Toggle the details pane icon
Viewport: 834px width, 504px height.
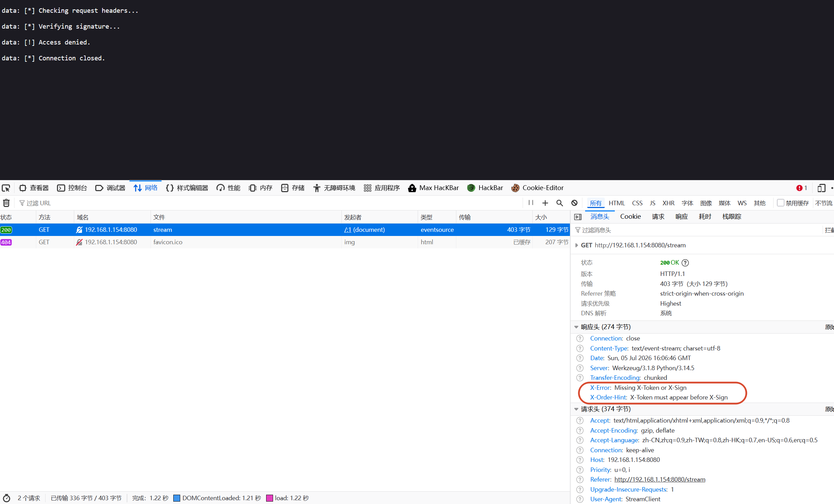tap(578, 217)
